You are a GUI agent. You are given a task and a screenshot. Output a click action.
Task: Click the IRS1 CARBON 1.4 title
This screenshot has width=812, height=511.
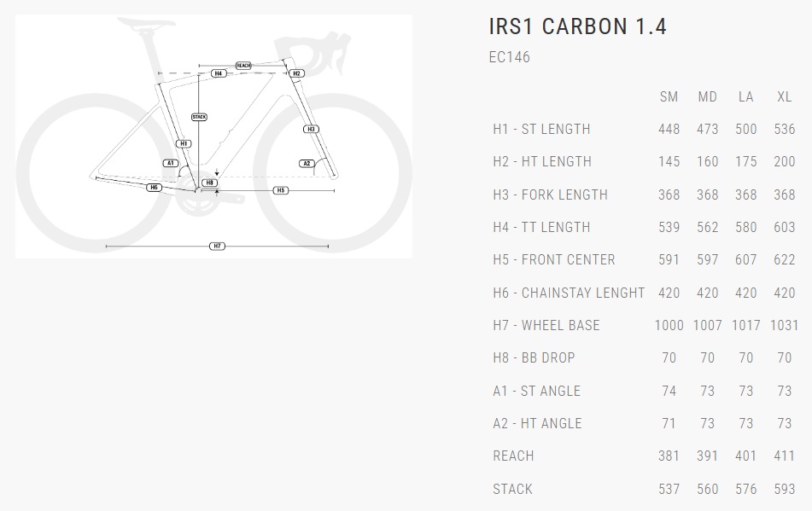click(577, 26)
